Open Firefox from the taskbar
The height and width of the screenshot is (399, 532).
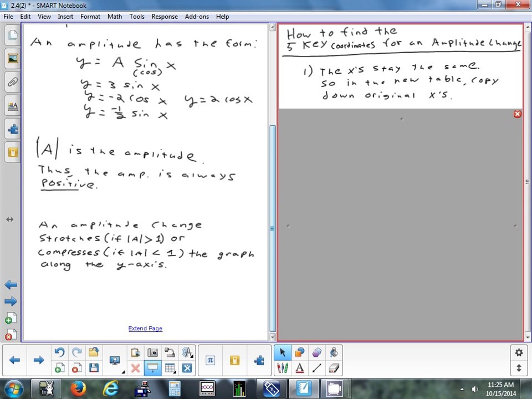click(x=78, y=389)
